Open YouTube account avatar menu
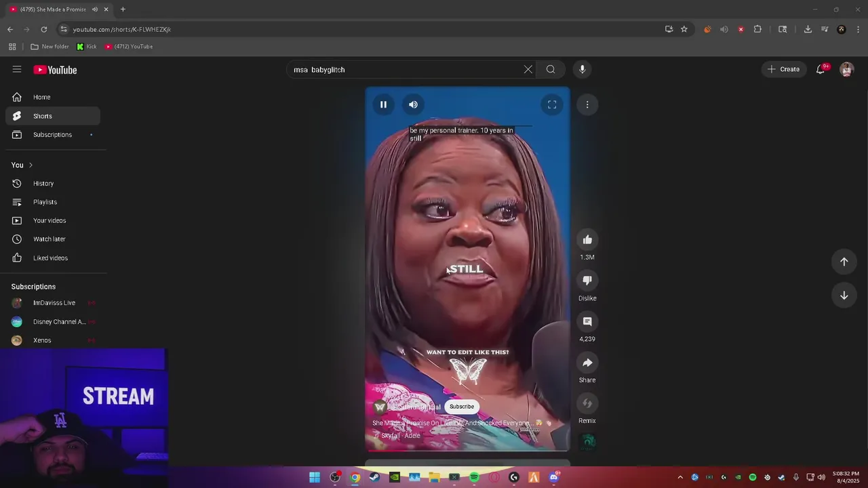This screenshot has width=868, height=488. [x=846, y=69]
